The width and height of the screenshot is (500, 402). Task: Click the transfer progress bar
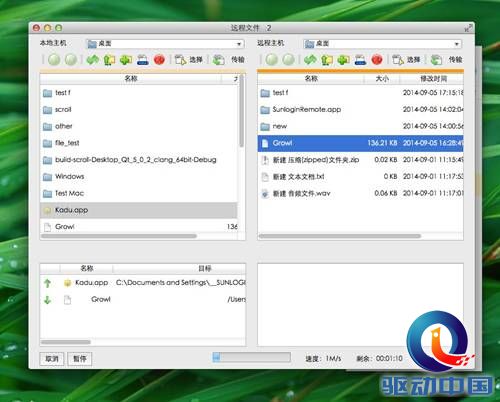click(252, 357)
